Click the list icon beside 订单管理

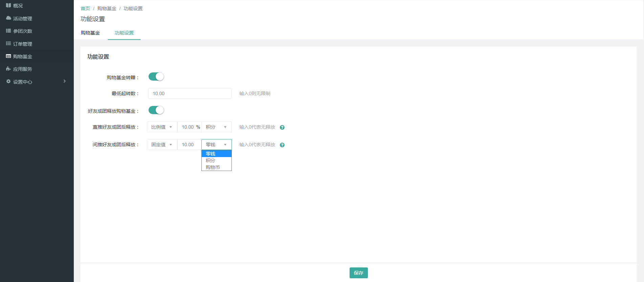[8, 44]
